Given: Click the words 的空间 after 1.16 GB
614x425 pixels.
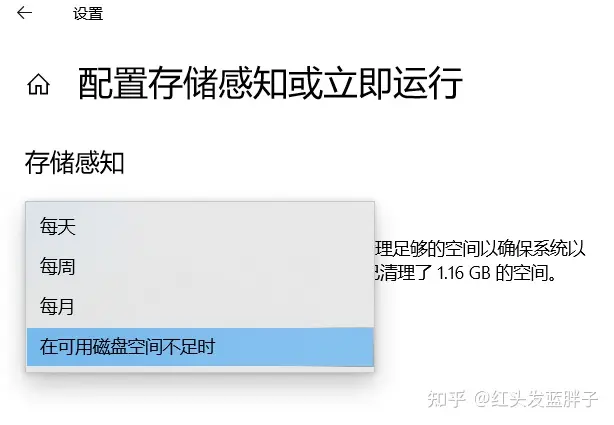Looking at the screenshot, I should coord(522,273).
